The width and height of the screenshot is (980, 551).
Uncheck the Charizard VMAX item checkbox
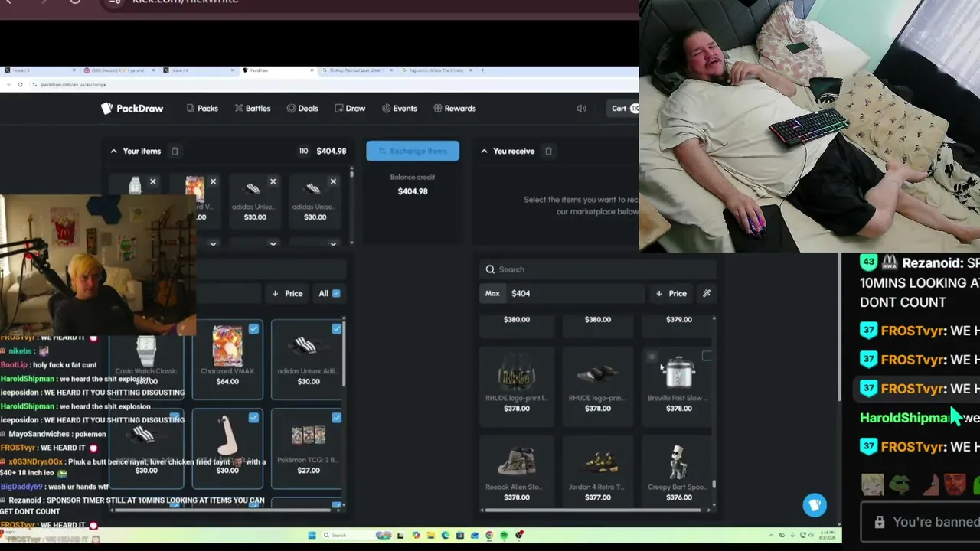(253, 329)
